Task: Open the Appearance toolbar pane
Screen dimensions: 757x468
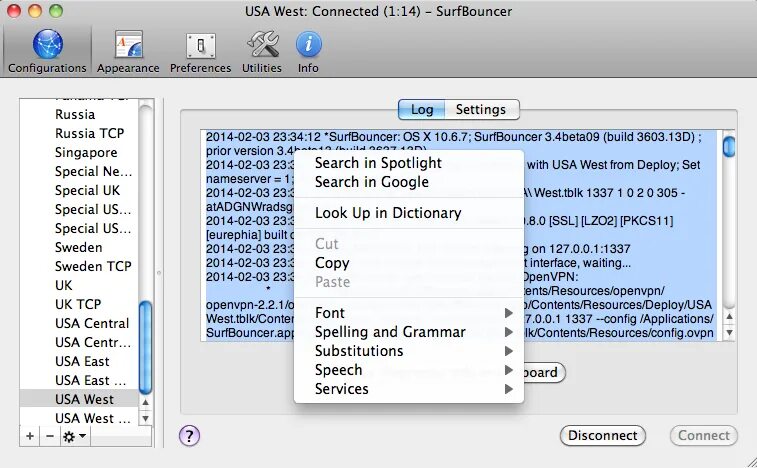Action: point(128,51)
